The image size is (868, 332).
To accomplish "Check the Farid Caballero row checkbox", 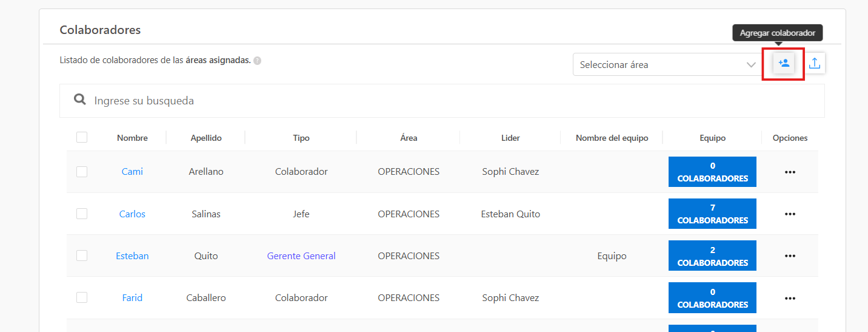I will pyautogui.click(x=82, y=297).
